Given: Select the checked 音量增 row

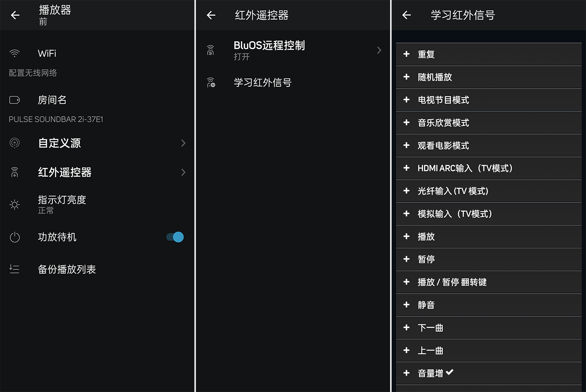Looking at the screenshot, I should (488, 373).
